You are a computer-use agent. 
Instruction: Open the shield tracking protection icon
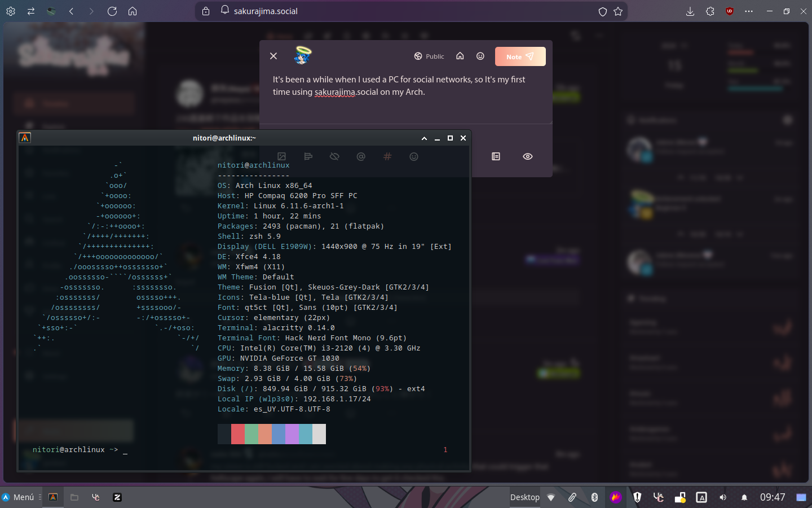point(603,11)
